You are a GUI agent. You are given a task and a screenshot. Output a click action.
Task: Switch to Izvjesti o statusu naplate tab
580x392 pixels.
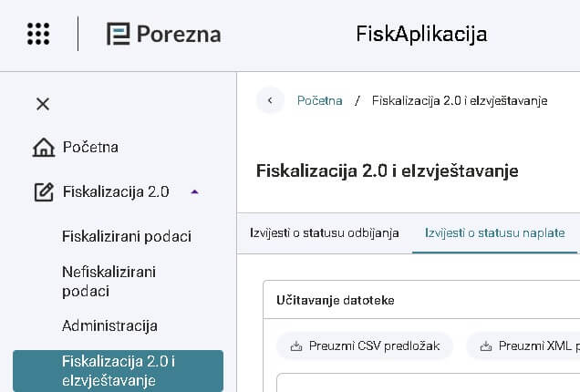[494, 233]
